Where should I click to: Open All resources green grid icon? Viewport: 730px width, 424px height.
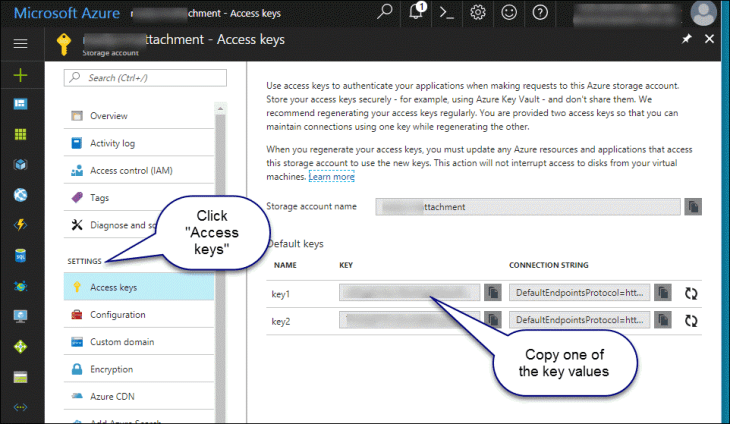(20, 135)
